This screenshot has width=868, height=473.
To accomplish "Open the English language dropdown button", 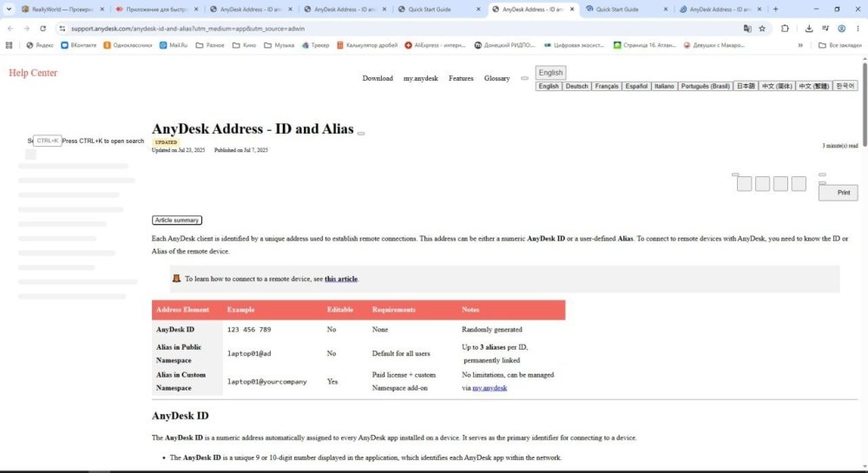I will click(550, 73).
